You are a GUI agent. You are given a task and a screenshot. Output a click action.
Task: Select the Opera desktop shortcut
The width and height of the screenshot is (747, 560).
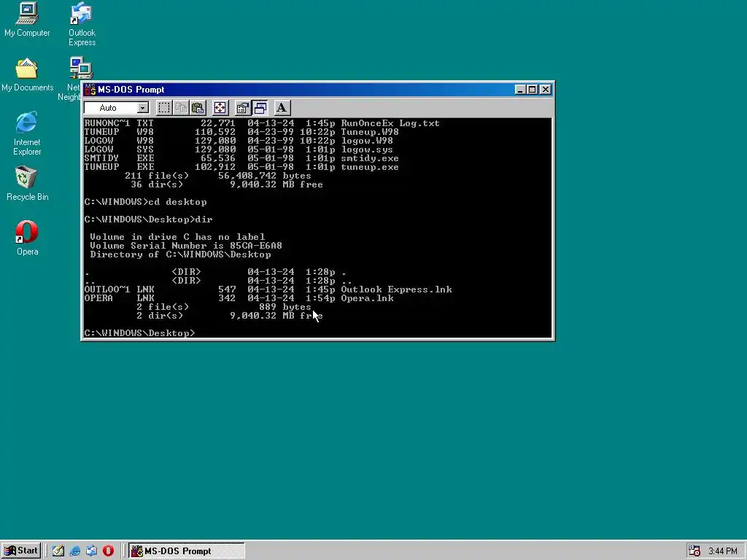point(27,238)
